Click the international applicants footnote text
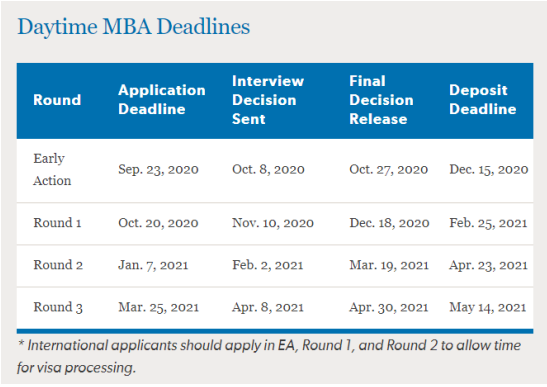The image size is (547, 387). pos(269,356)
